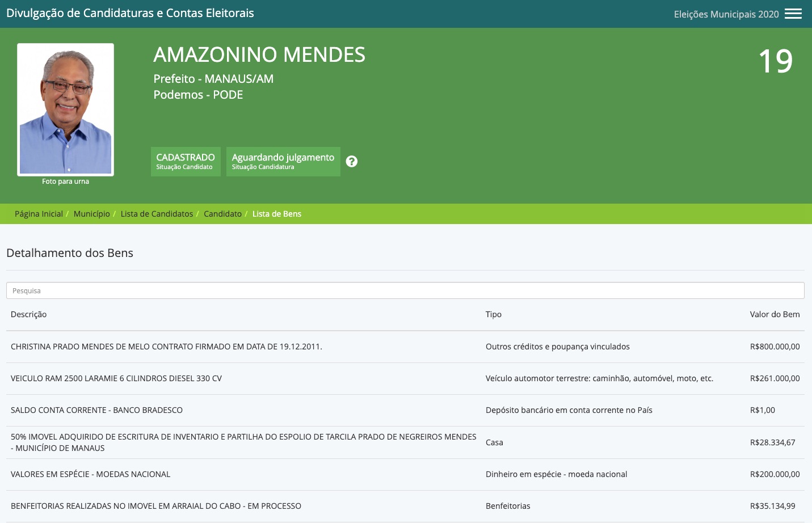Select the VALORES EM ESPÉCIE row
812x523 pixels.
[x=90, y=474]
